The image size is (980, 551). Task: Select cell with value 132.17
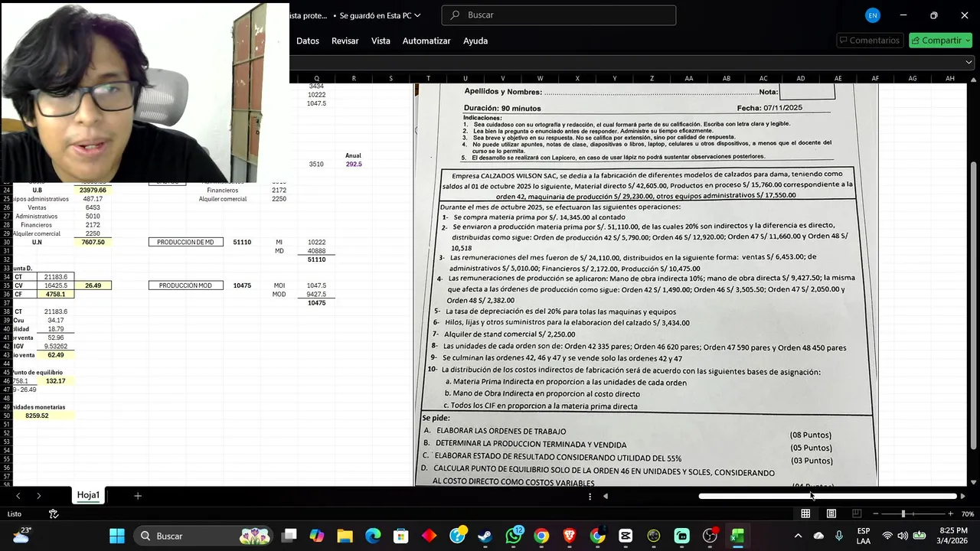55,380
